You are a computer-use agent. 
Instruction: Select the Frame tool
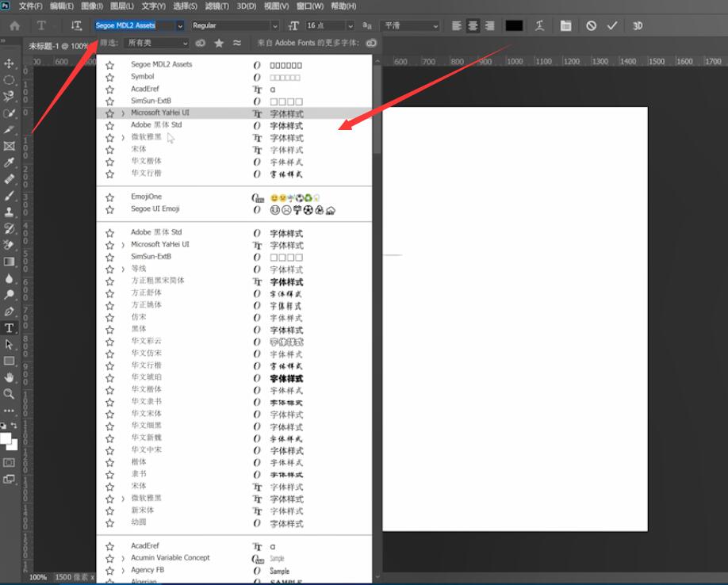tap(9, 146)
